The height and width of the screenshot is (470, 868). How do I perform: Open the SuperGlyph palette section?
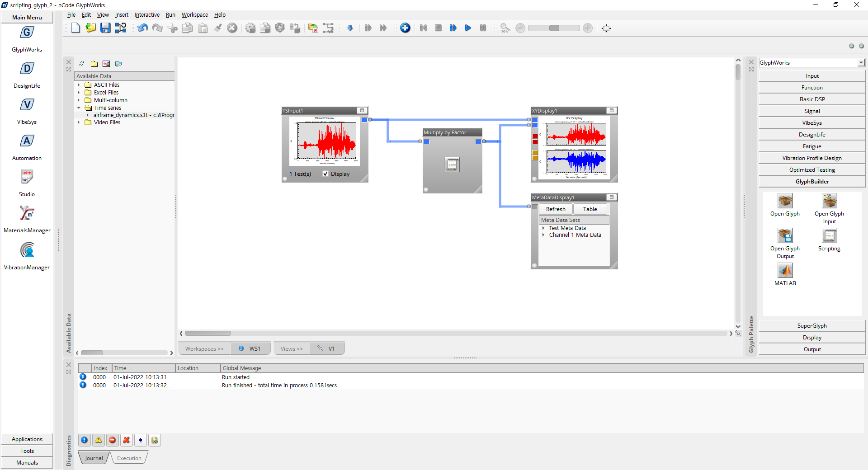click(812, 326)
